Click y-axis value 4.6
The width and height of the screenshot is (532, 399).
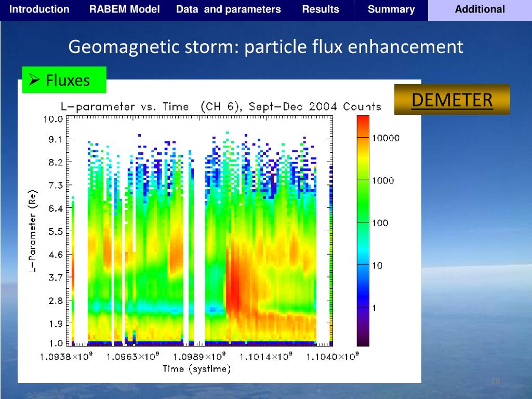click(x=56, y=255)
